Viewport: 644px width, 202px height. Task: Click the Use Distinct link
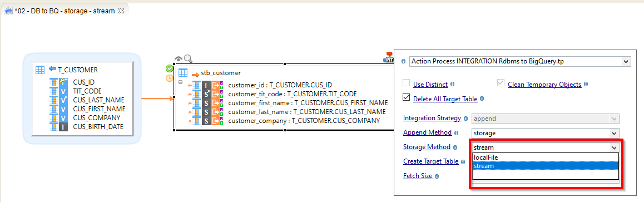(430, 85)
